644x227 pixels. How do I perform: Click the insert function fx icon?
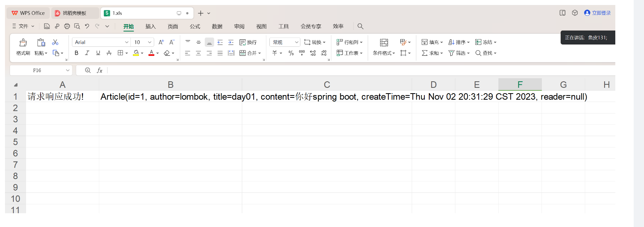tap(99, 70)
